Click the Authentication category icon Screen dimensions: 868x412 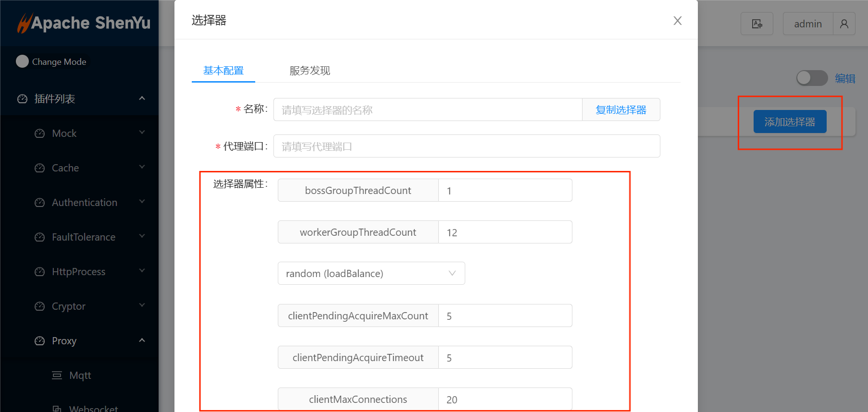[x=40, y=203]
